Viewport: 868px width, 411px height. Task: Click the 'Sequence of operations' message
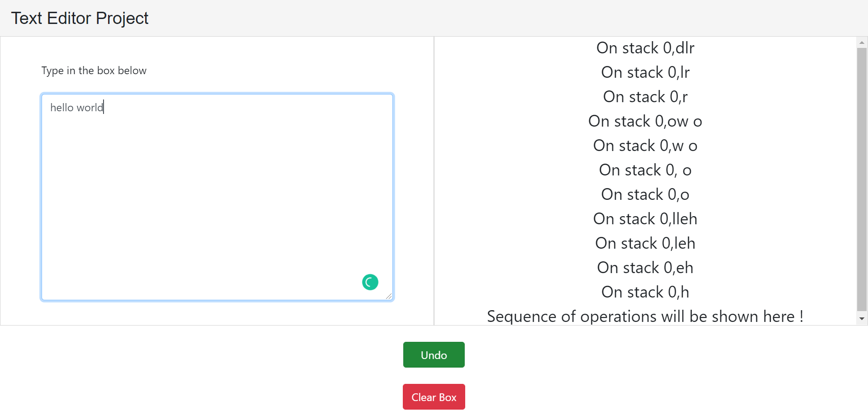pyautogui.click(x=645, y=316)
